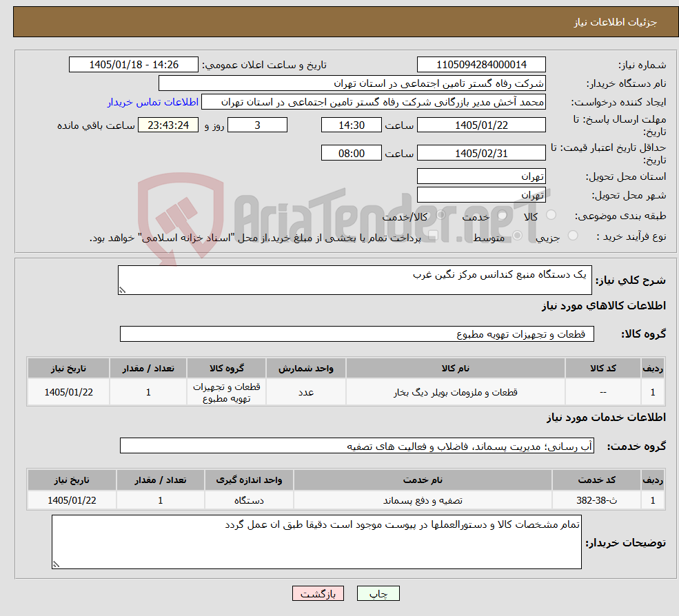Click the need number field 1105094284000014
Viewport: 679px width, 616px height.
pos(481,65)
